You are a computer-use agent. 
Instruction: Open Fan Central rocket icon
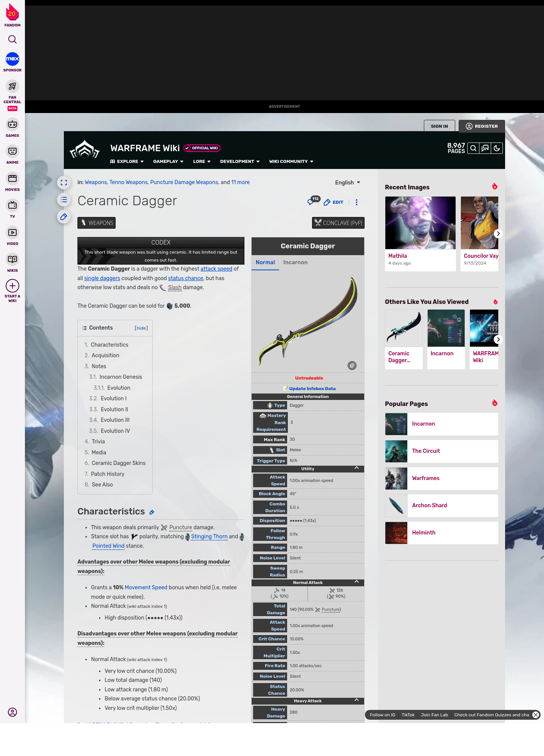[12, 87]
